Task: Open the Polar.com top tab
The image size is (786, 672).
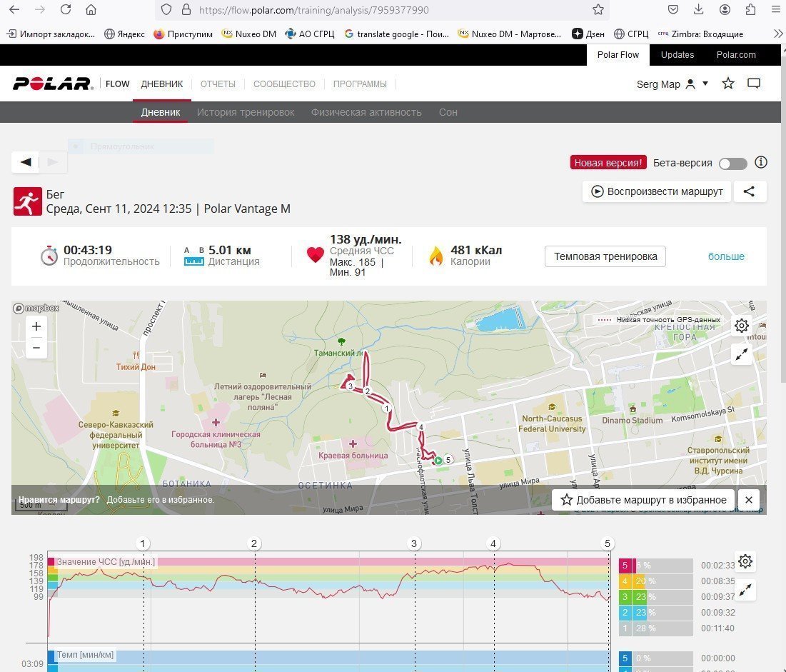Action: pyautogui.click(x=736, y=55)
